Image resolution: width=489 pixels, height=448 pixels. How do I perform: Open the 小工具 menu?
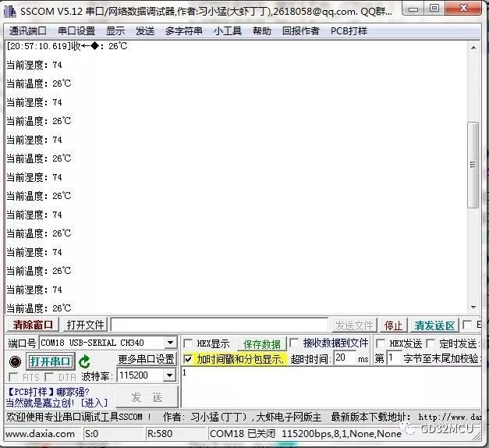tap(228, 31)
